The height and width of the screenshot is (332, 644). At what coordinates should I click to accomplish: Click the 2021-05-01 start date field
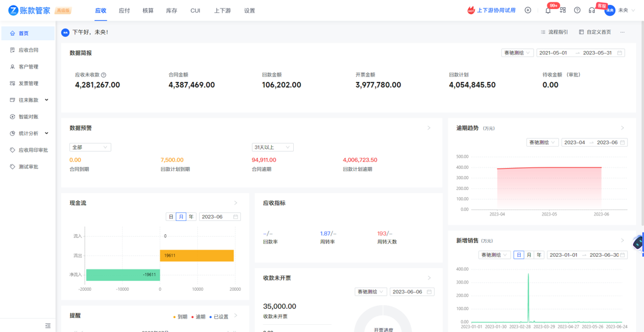tap(553, 53)
